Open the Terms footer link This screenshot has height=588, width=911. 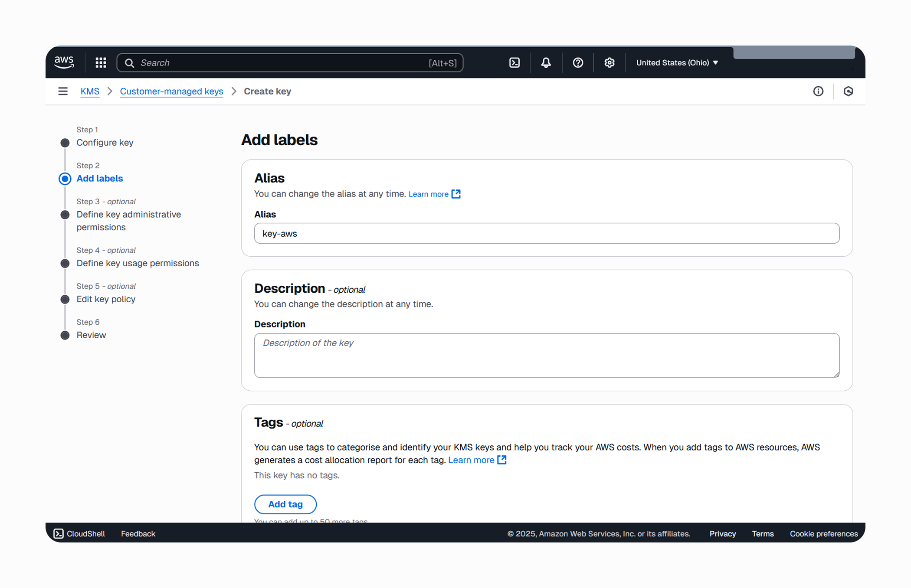pyautogui.click(x=763, y=534)
